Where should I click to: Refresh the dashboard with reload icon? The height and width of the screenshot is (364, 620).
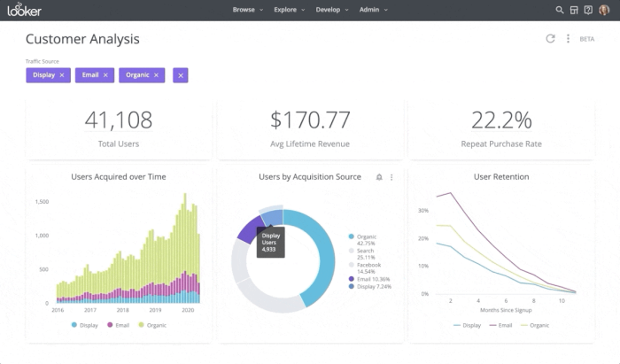tap(550, 39)
